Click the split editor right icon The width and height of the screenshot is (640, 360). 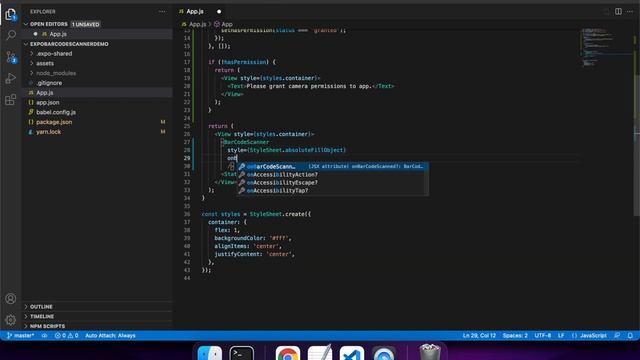(x=618, y=11)
